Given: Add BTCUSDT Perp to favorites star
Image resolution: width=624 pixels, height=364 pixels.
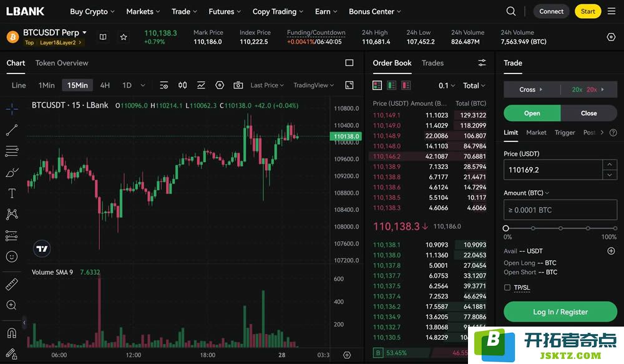Looking at the screenshot, I should pos(124,37).
